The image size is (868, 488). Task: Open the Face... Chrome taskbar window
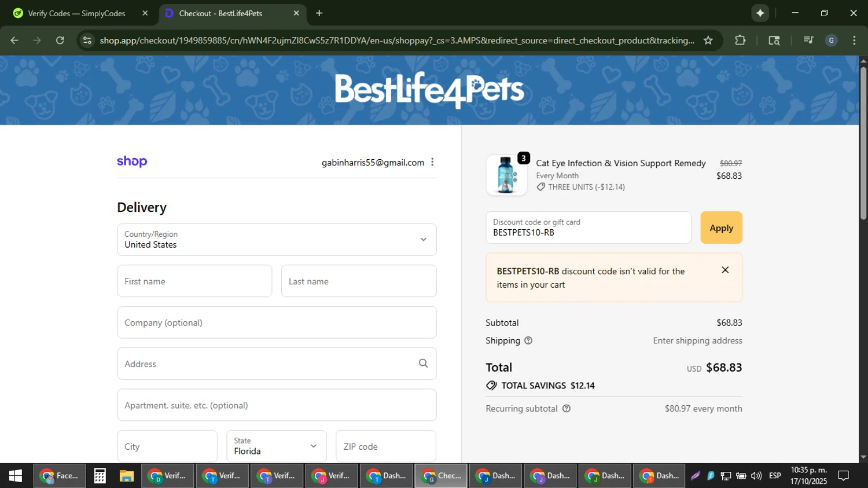pos(60,476)
